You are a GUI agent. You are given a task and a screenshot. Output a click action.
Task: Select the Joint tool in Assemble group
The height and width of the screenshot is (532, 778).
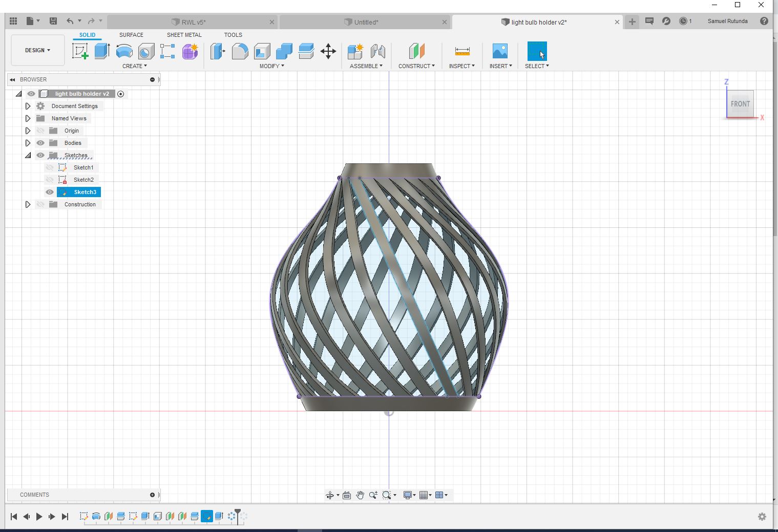(x=377, y=51)
